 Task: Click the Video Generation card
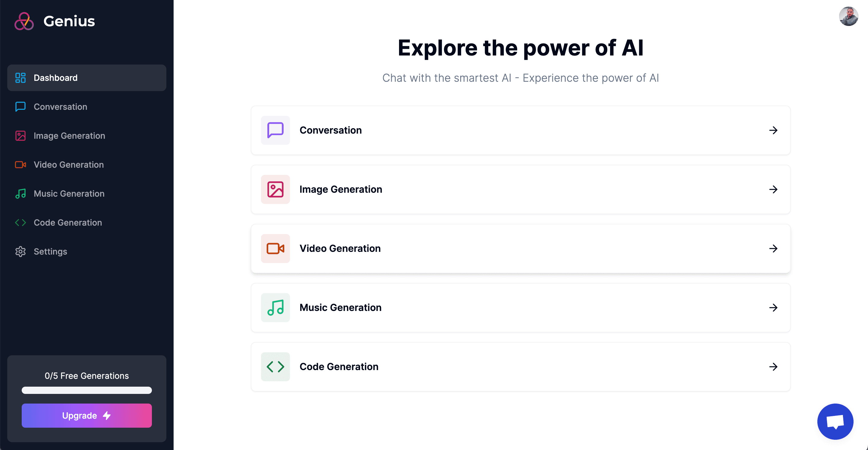[x=520, y=249]
